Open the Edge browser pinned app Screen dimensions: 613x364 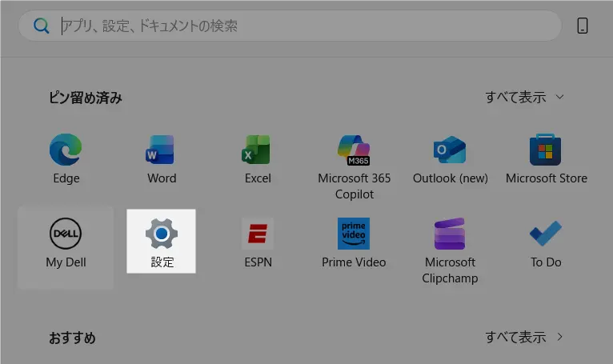tap(66, 158)
